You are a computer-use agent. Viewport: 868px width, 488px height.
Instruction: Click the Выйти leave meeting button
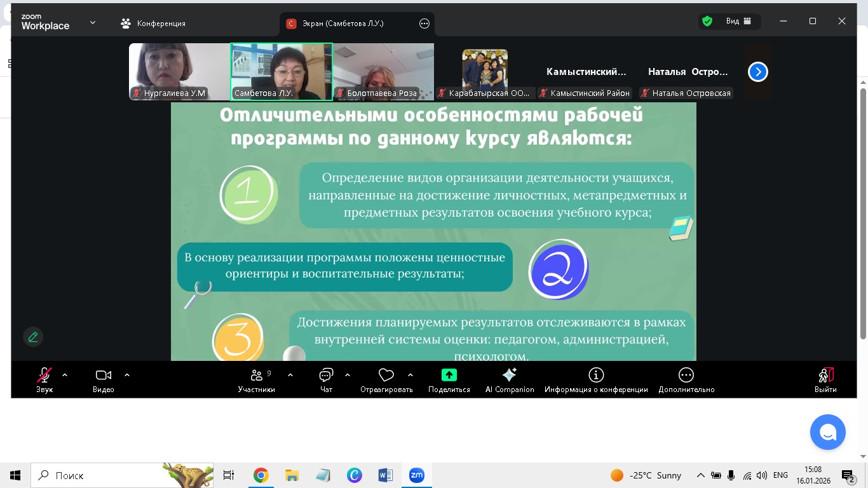825,379
